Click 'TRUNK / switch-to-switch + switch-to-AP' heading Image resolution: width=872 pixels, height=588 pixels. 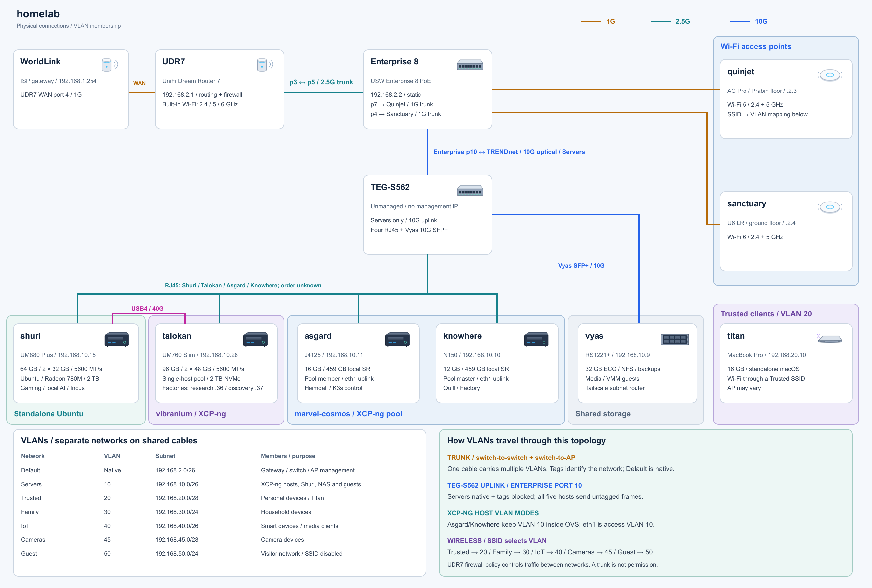click(511, 458)
